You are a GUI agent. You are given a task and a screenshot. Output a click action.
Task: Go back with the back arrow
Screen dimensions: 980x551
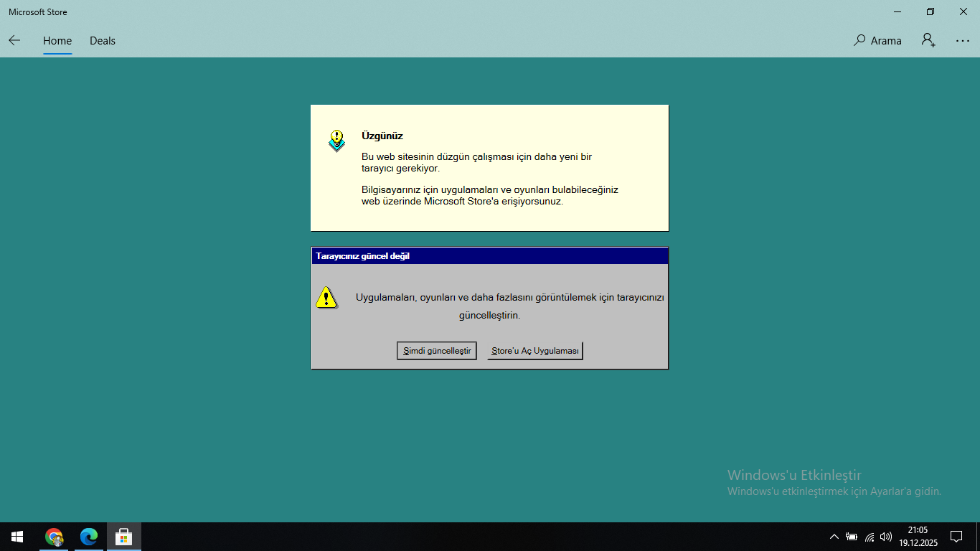coord(14,40)
